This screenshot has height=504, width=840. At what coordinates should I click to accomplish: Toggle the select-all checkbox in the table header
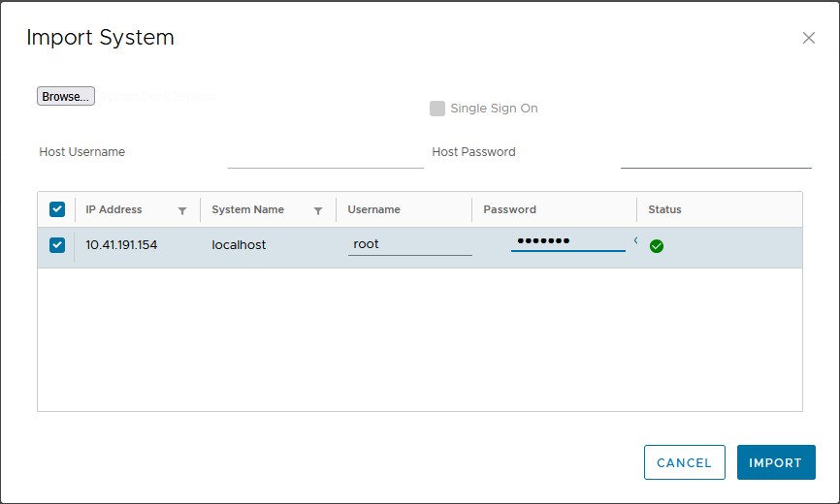click(57, 209)
